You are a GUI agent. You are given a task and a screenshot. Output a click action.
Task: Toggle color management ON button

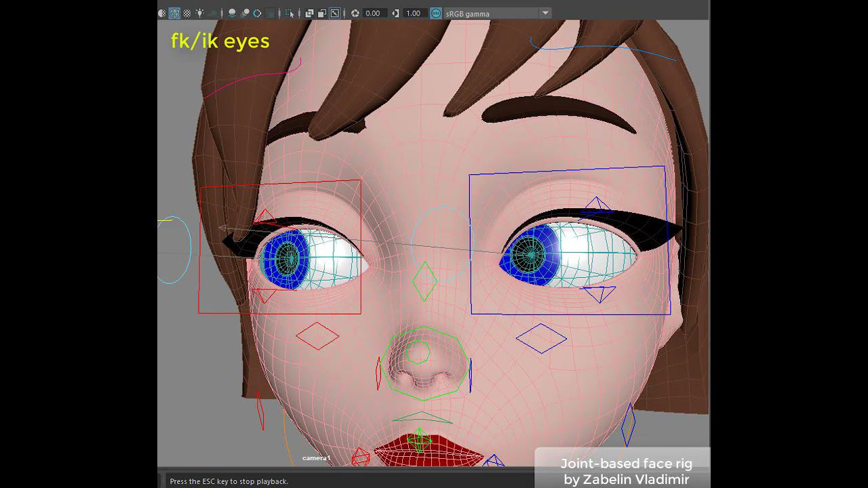coord(435,13)
